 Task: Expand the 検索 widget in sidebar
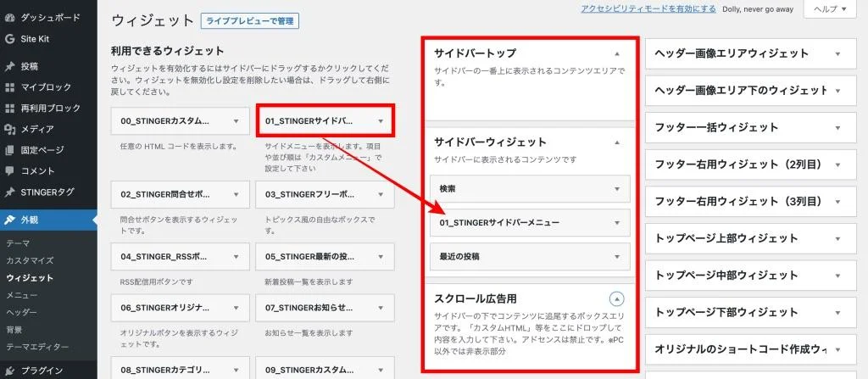[x=617, y=189]
